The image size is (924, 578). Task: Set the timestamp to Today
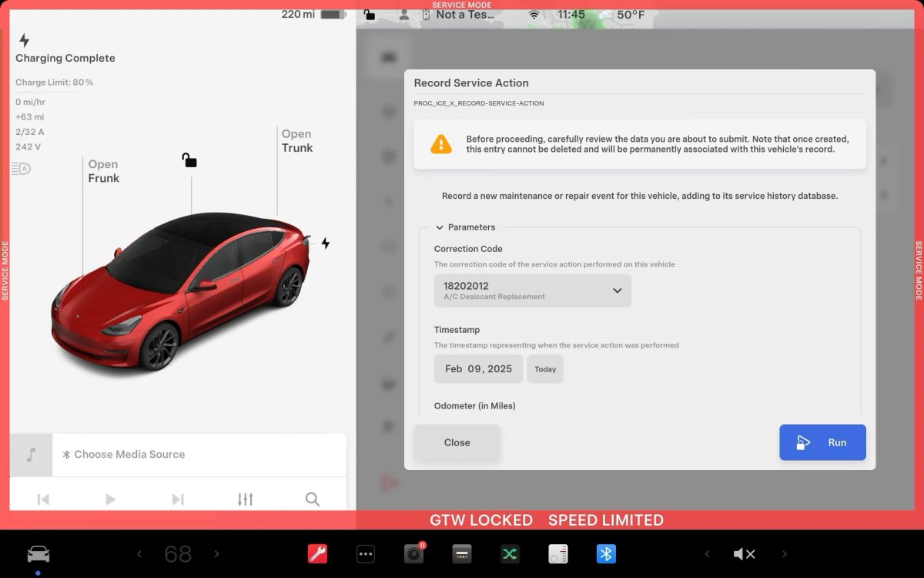545,369
